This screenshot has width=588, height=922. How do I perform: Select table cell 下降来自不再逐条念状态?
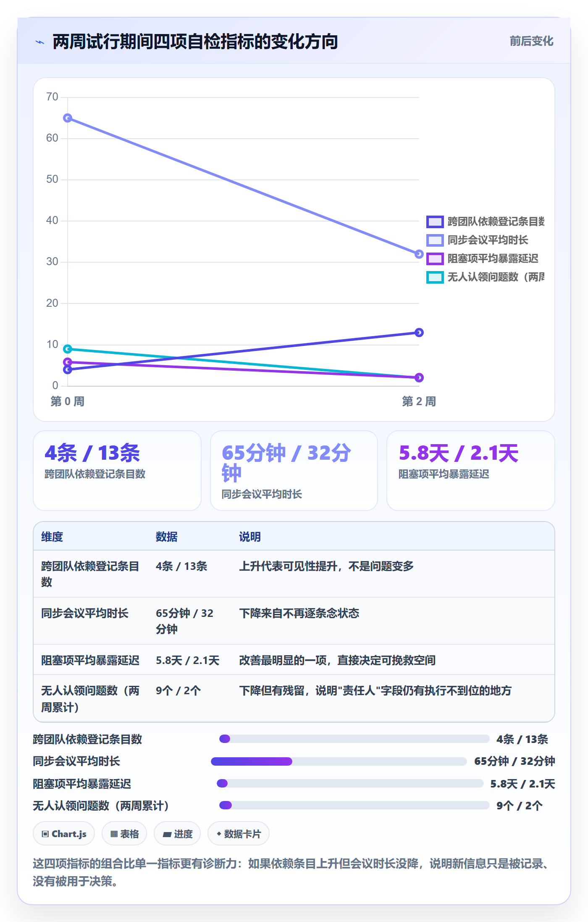coord(299,613)
